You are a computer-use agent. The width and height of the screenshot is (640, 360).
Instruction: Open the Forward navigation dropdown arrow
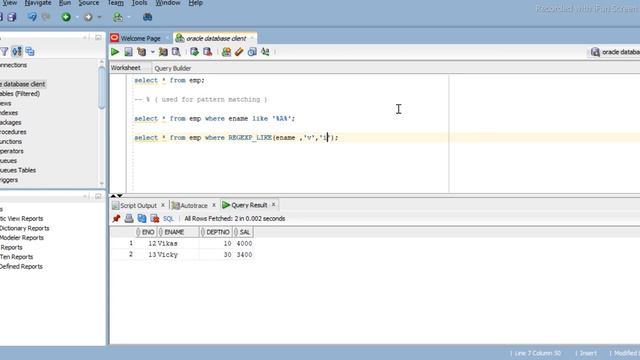point(99,17)
